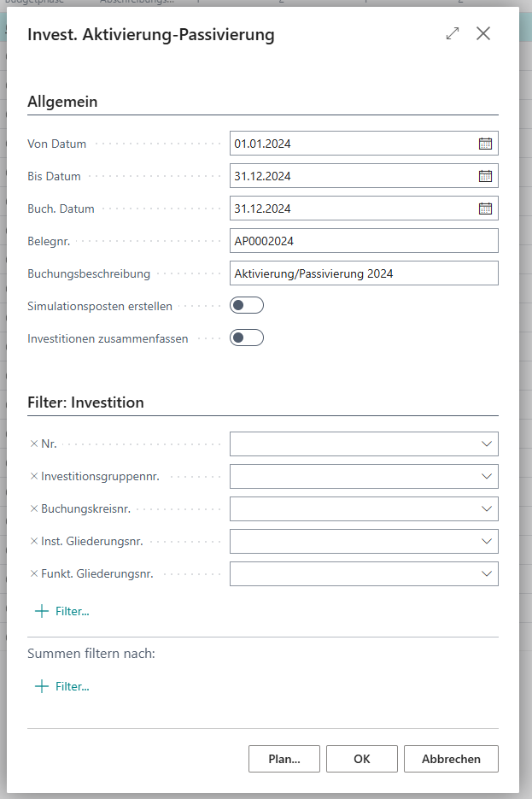Open the Nr. filter dropdown

pos(486,444)
